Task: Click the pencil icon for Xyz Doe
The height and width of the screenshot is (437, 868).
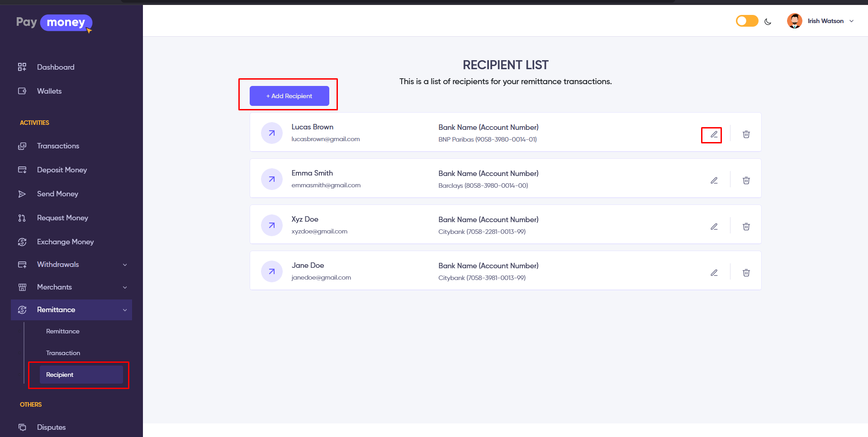Action: pos(714,227)
